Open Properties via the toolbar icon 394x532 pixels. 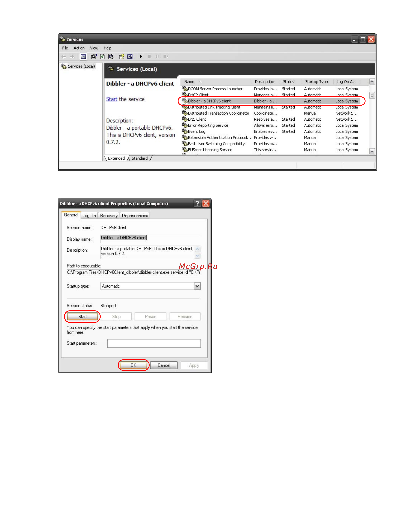(x=94, y=56)
